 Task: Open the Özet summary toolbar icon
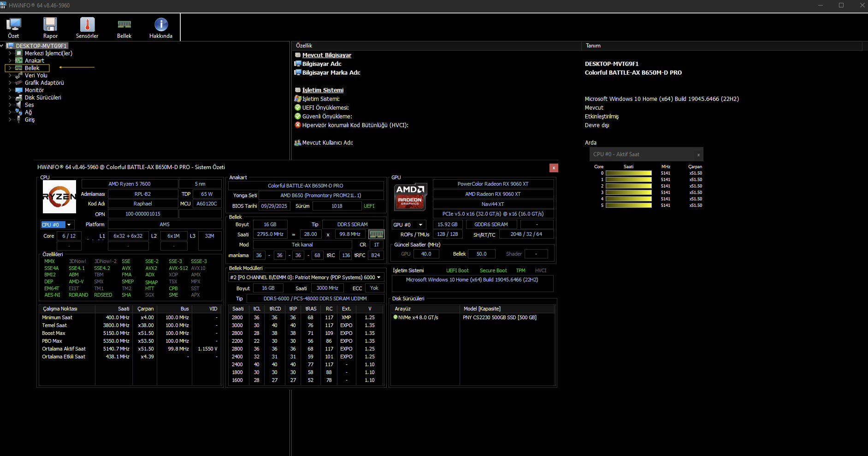(13, 24)
